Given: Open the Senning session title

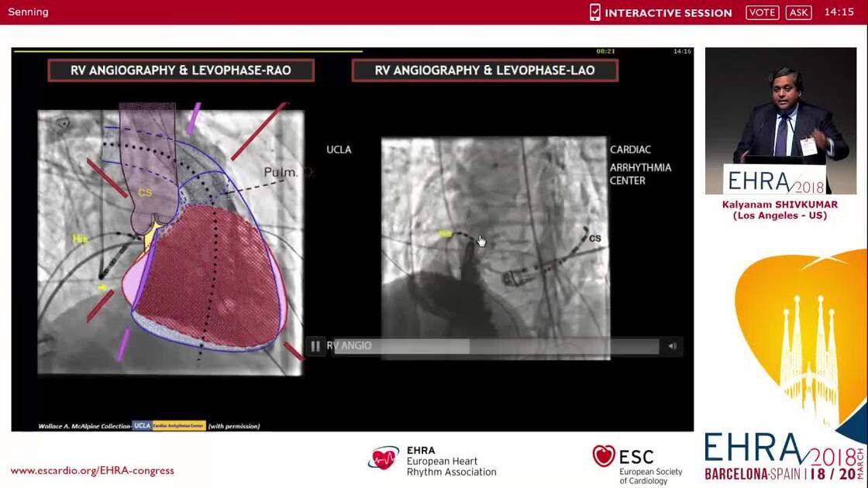Looking at the screenshot, I should (28, 12).
